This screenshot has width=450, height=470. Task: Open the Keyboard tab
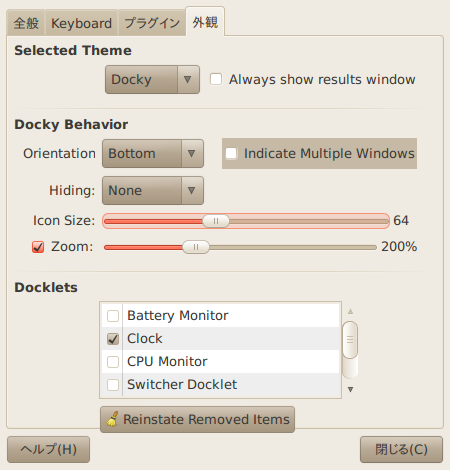[x=81, y=23]
